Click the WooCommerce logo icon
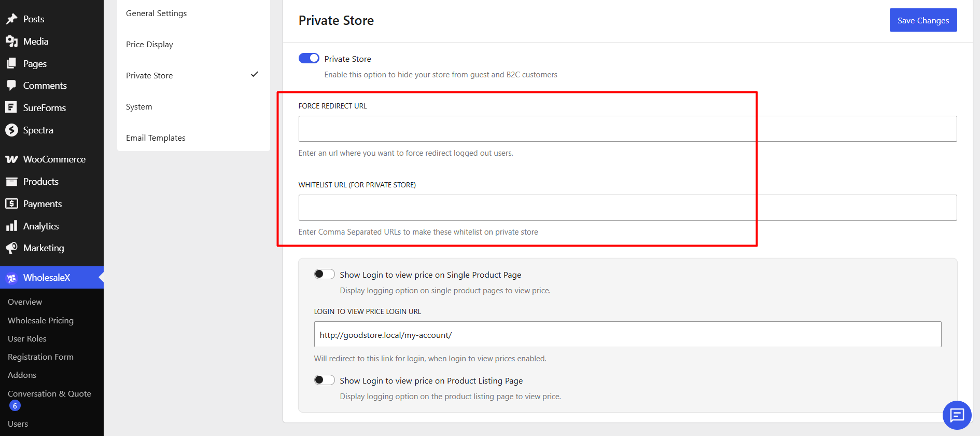 [x=11, y=159]
